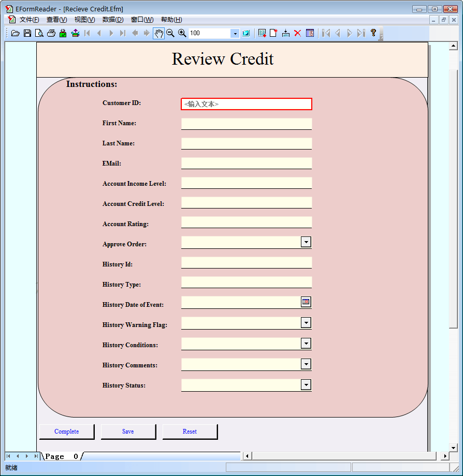Expand the zoom percentage dropdown
The image size is (463, 476).
pyautogui.click(x=235, y=33)
